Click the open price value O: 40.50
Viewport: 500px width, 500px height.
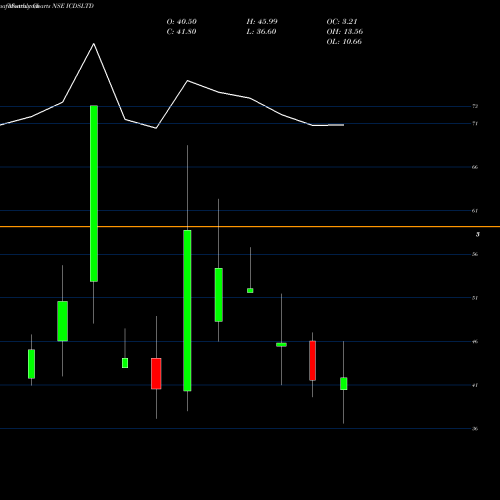pos(182,22)
